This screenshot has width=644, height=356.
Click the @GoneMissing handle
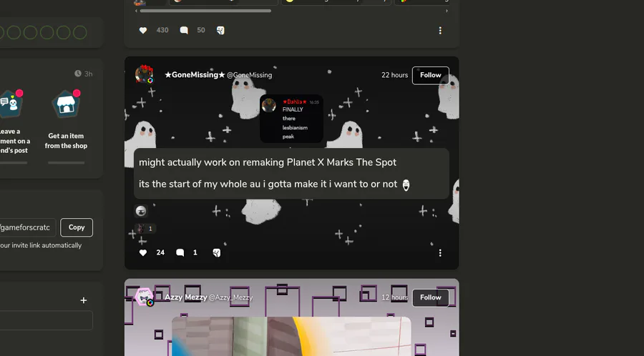[249, 75]
